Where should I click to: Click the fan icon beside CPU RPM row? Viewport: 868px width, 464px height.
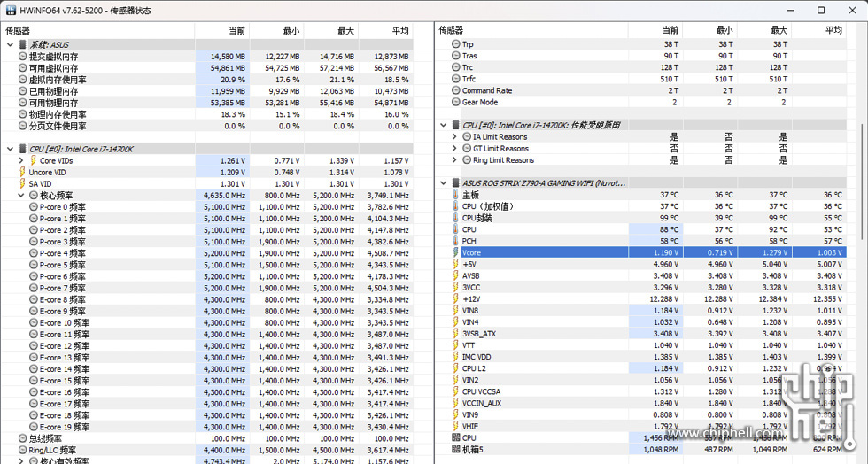pos(455,438)
